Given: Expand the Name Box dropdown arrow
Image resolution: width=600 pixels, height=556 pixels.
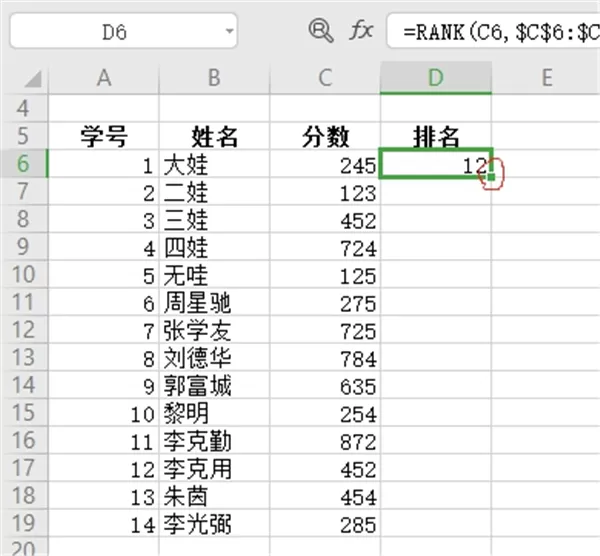Looking at the screenshot, I should (229, 31).
